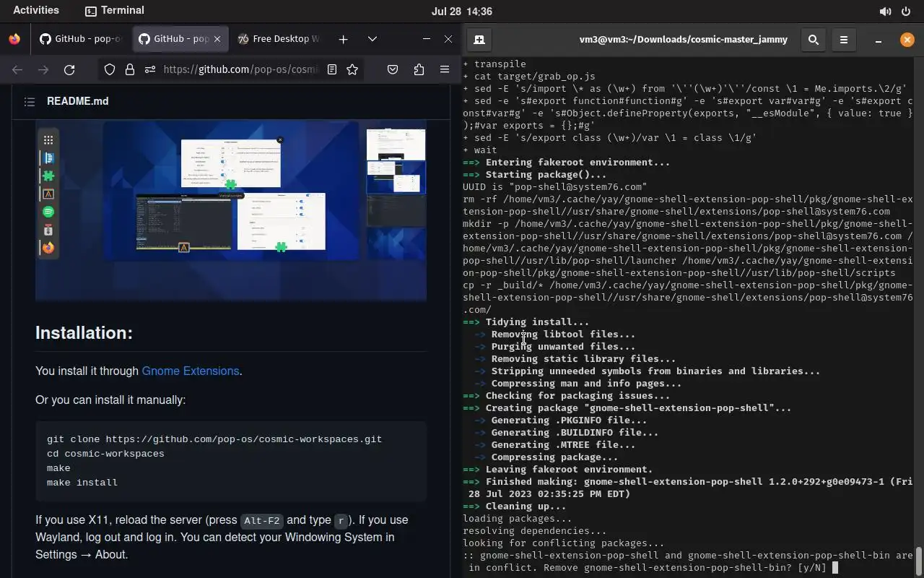Go forward in Firefox history
The image size is (924, 578).
[43, 69]
